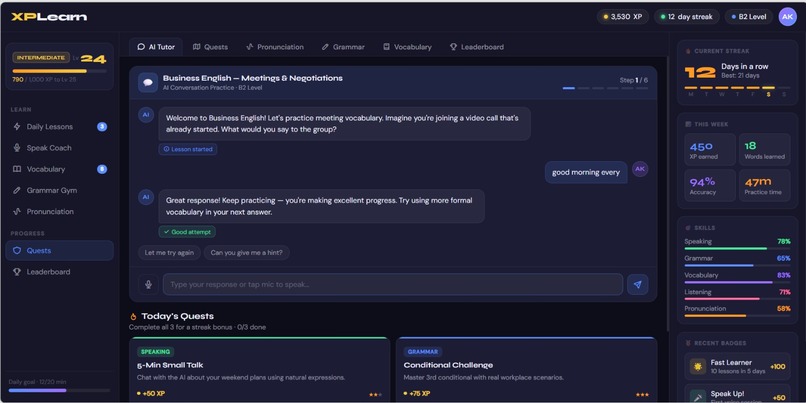Click the 'Best: 21 days' text
Screen dimensions: 806x403
point(740,76)
